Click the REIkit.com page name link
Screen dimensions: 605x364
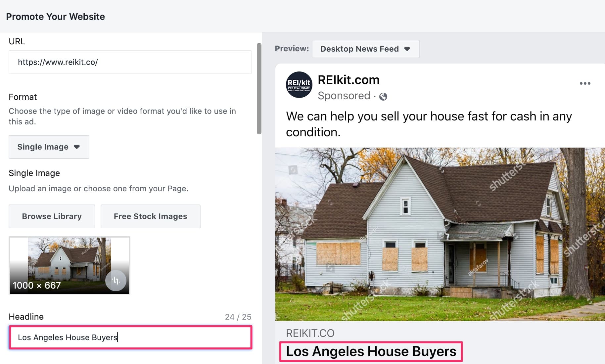[x=349, y=80]
